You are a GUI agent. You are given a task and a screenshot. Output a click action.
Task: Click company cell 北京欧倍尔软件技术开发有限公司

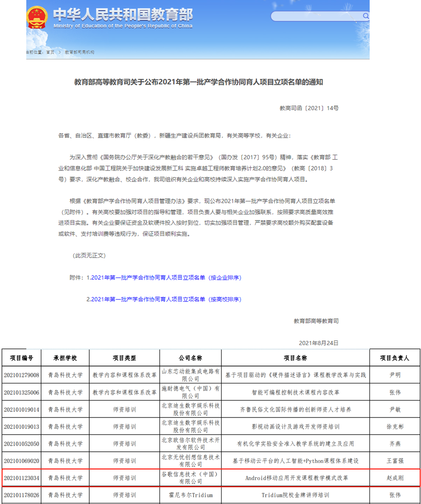[x=191, y=444]
